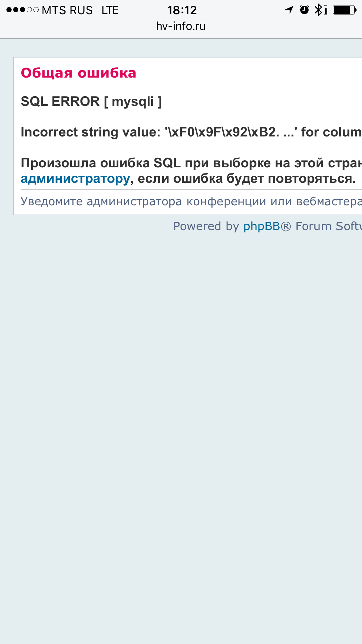Click the если ошибка будет повторяться text

pyautogui.click(x=247, y=178)
